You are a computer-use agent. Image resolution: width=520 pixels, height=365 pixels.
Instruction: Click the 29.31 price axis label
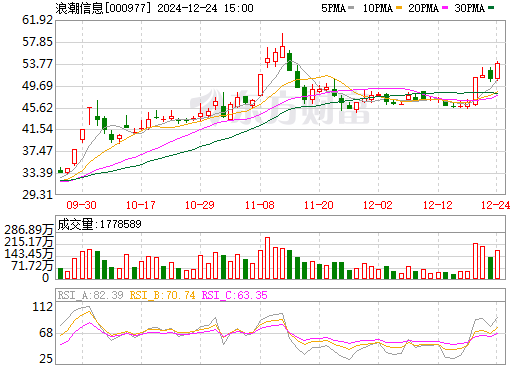(x=37, y=195)
